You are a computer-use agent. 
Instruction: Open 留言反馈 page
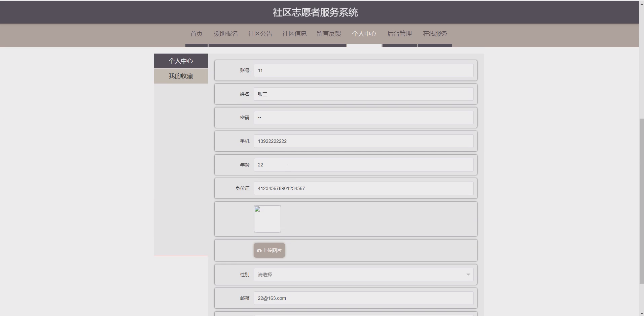coord(329,34)
